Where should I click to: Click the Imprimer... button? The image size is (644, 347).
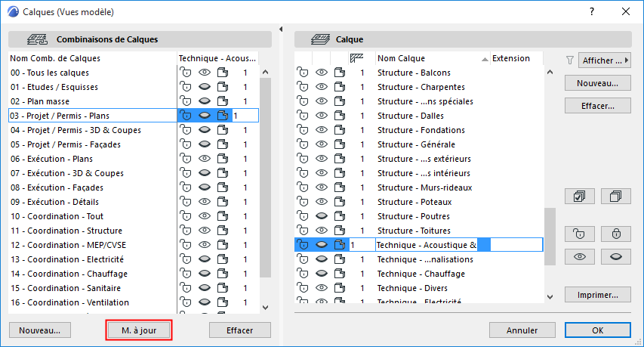pos(598,295)
